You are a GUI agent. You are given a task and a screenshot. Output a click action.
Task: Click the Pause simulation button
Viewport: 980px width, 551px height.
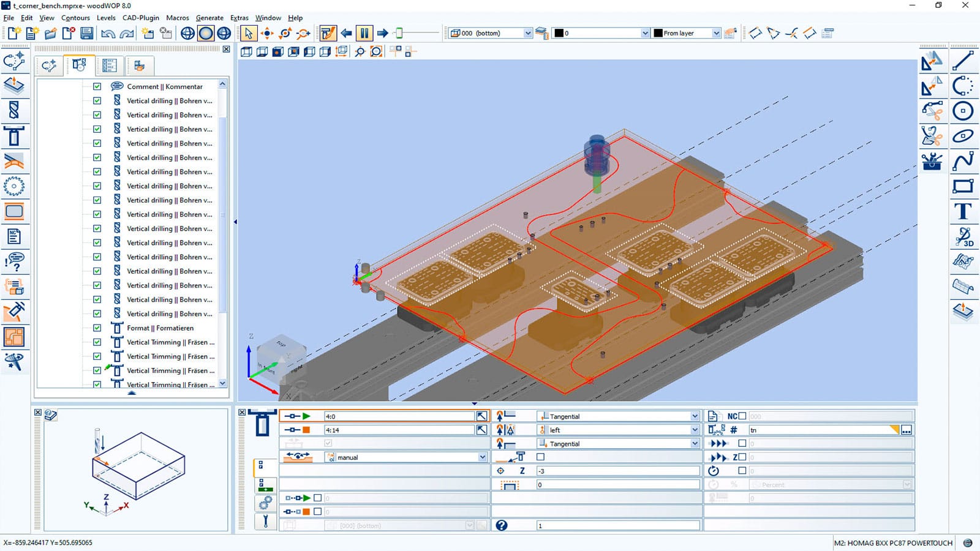364,33
